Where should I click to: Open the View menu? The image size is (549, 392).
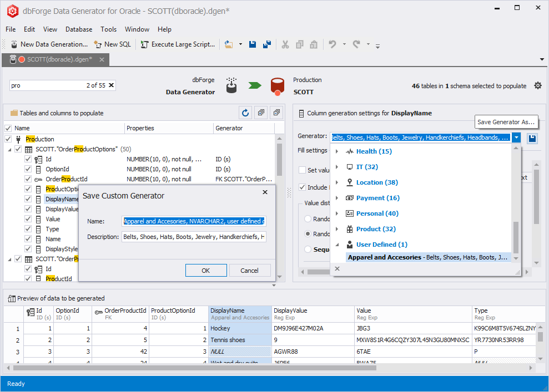coord(50,29)
